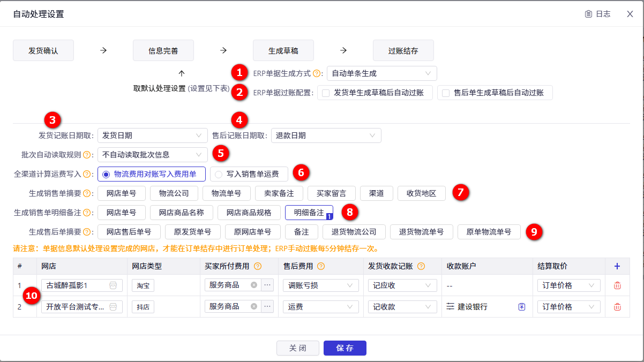Viewport: 644px width, 362px height.
Task: Open 运费 售后费用 dropdown
Action: click(x=321, y=307)
